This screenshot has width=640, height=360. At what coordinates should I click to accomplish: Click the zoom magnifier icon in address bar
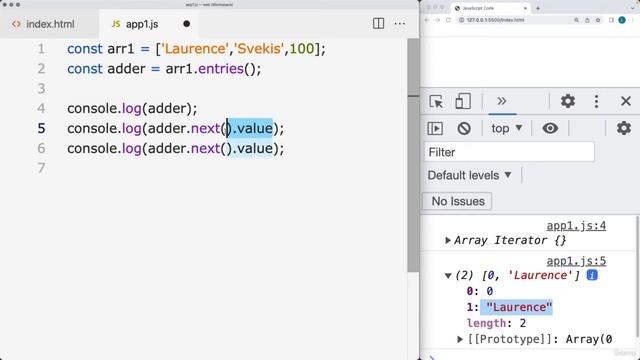[576, 20]
